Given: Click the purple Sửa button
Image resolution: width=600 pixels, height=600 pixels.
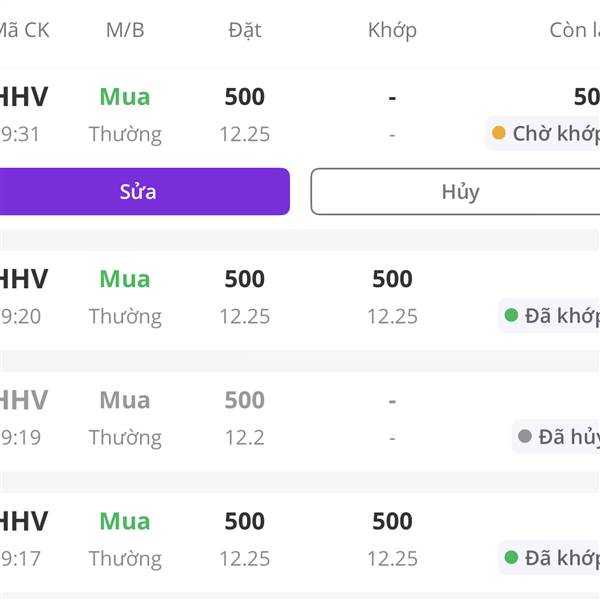Looking at the screenshot, I should coord(140,191).
